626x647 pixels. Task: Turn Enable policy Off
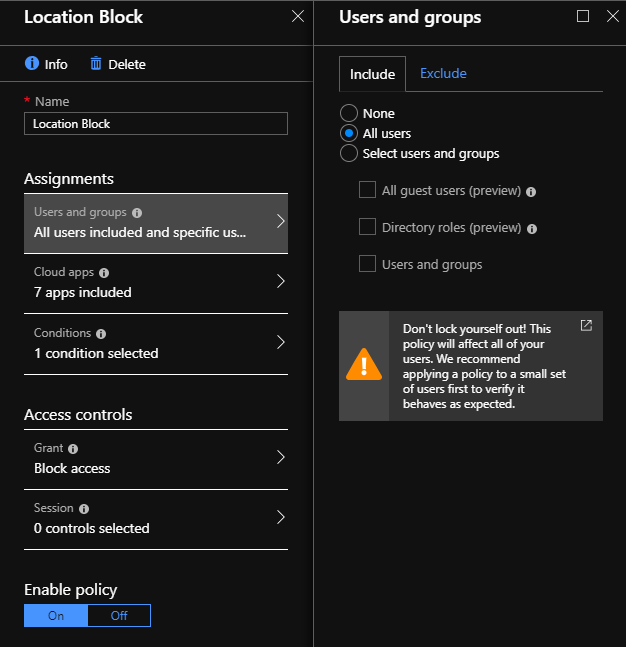pos(119,616)
